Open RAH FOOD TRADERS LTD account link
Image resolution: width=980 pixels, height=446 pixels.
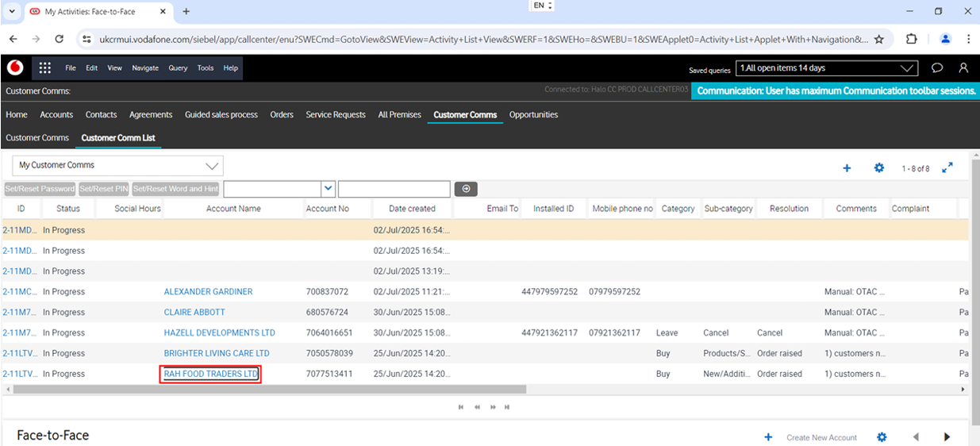211,374
